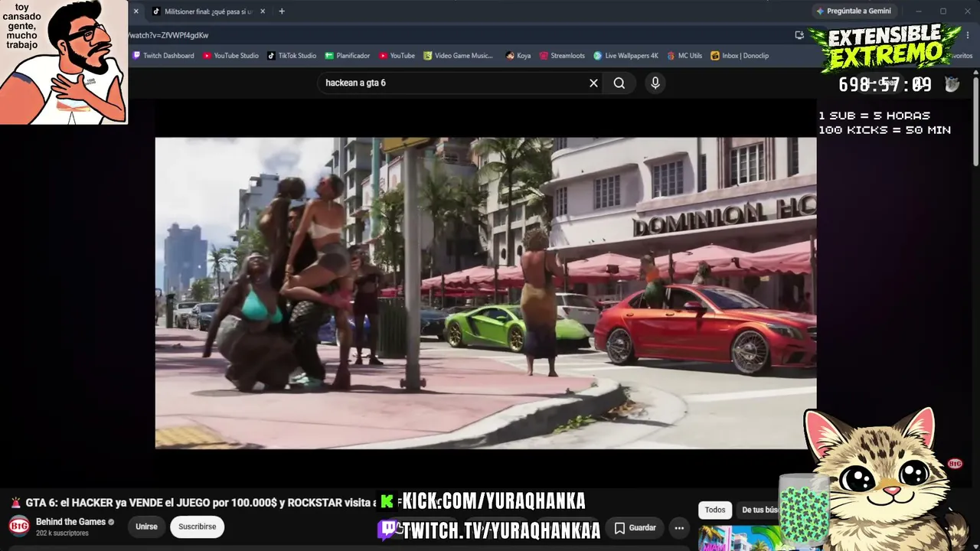The image size is (980, 551).
Task: Open the Streamloots bookmark
Action: pos(562,56)
